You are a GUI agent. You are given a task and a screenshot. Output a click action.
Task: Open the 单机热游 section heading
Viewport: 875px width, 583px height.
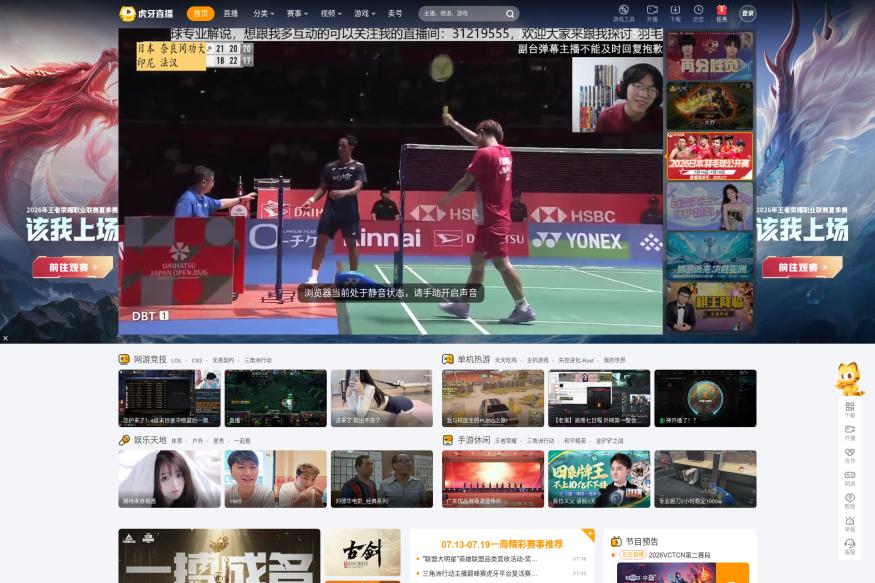pyautogui.click(x=474, y=359)
